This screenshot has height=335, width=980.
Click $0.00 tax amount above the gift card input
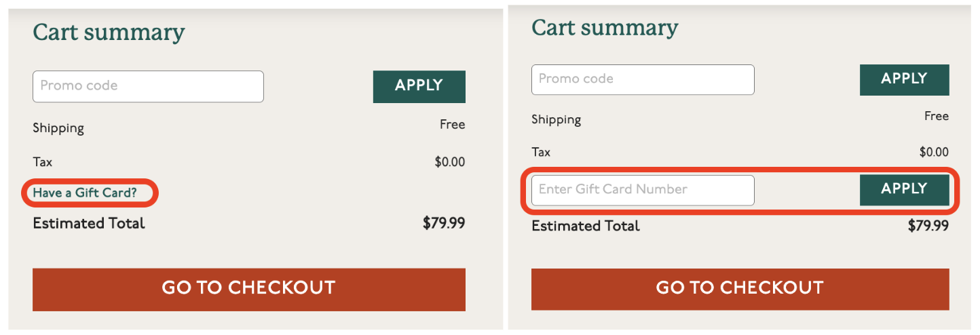tap(934, 153)
